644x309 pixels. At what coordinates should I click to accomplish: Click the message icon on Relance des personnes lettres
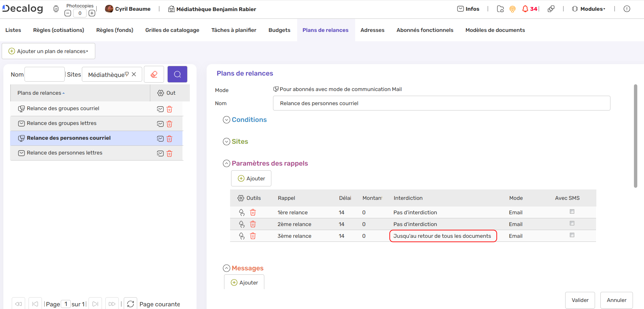(160, 153)
